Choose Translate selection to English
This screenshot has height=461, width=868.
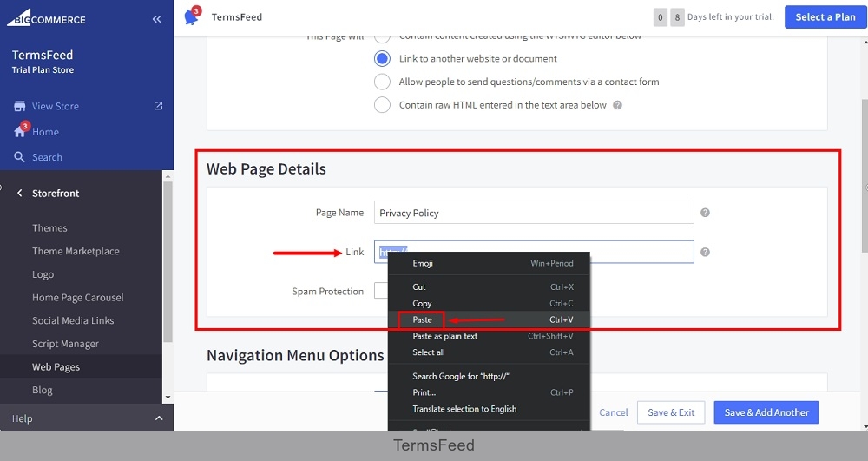click(x=490, y=409)
